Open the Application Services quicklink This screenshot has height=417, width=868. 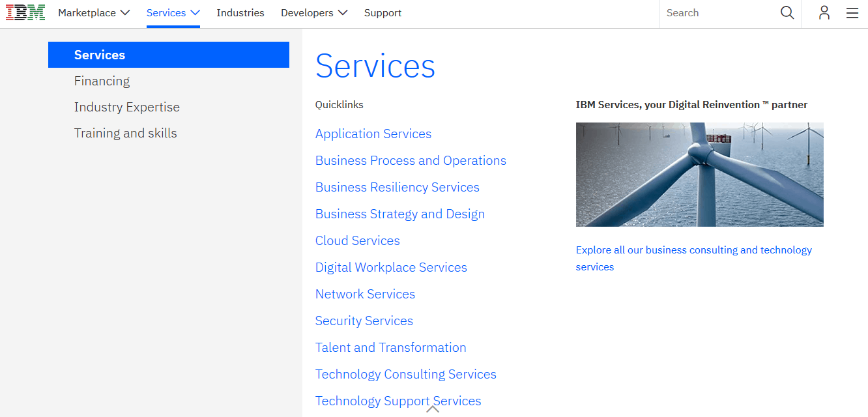coord(373,134)
